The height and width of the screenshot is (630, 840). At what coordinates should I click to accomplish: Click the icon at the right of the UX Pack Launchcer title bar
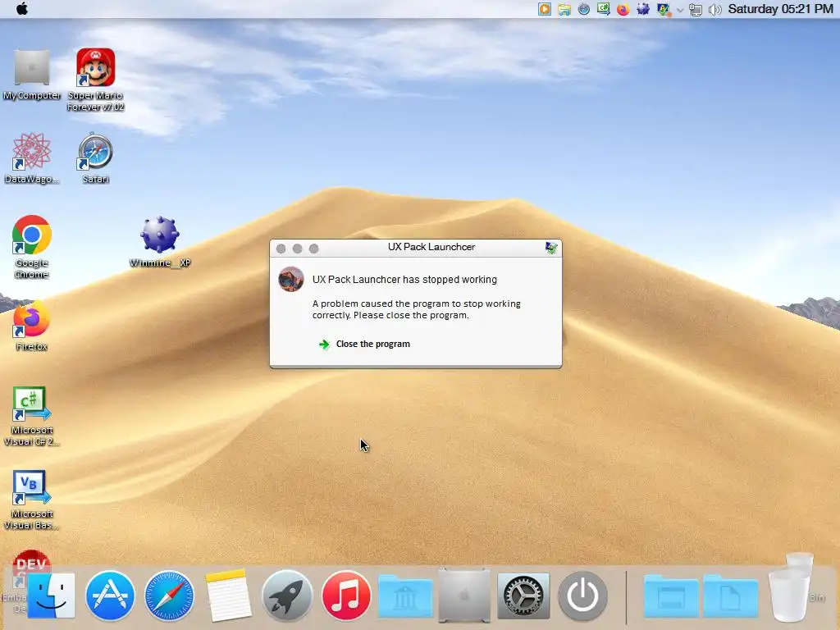(550, 248)
